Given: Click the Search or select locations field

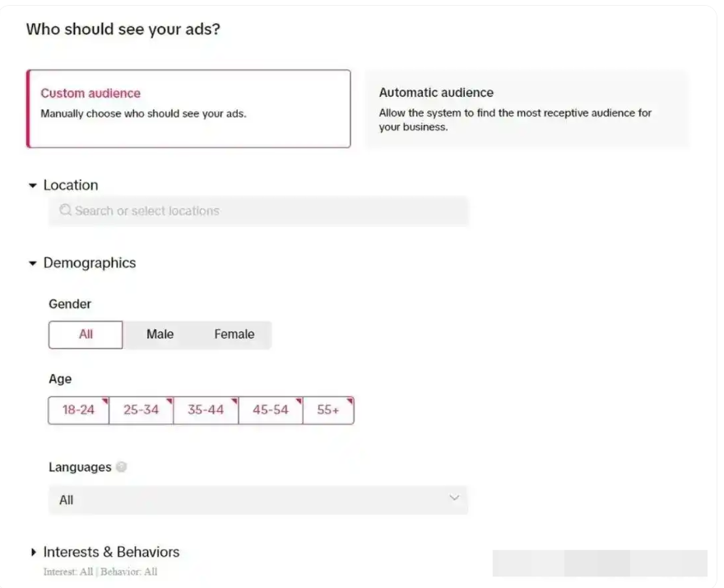Looking at the screenshot, I should click(263, 211).
